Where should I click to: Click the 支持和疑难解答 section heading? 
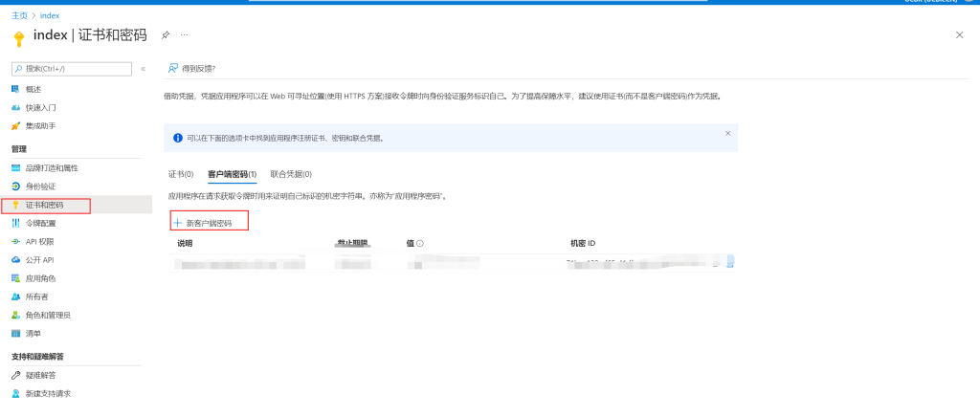[x=37, y=357]
